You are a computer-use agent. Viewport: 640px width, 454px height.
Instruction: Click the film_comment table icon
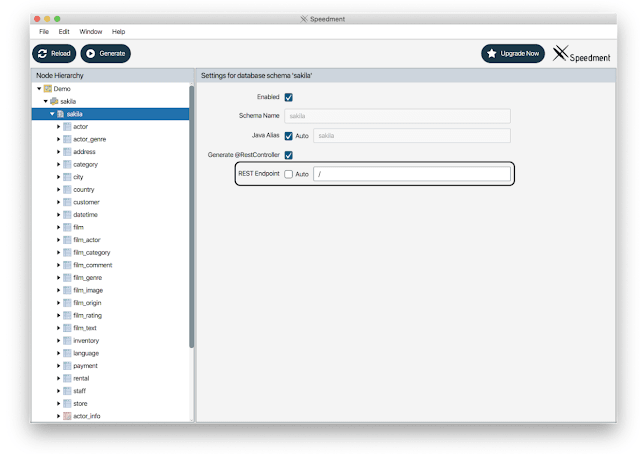pos(67,265)
